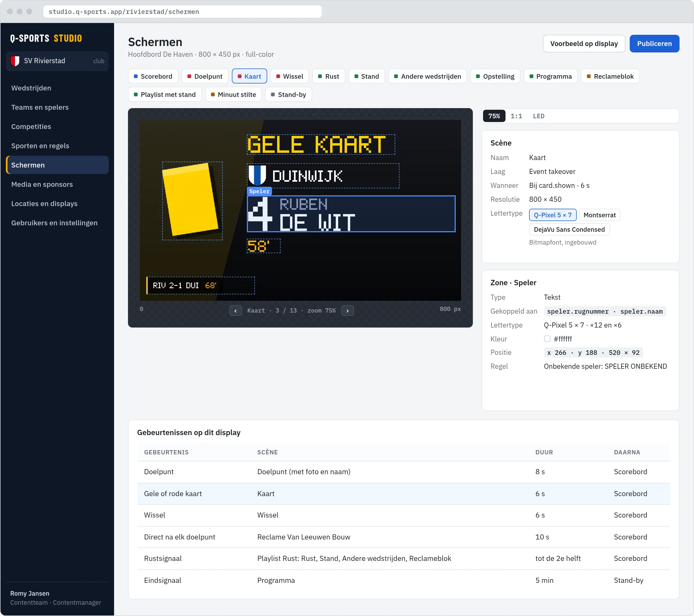Switch preview to LED mode
694x616 pixels.
tap(538, 116)
